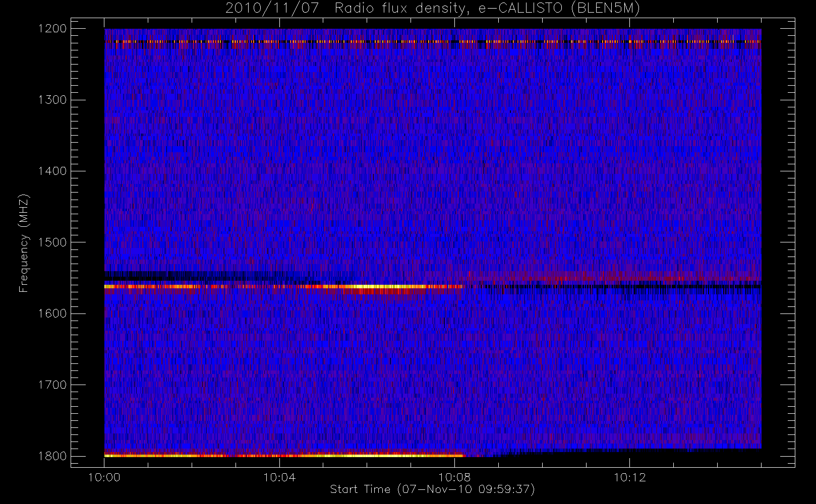Click the 'Start Time (07-Nov-10 09:59:37)' label
This screenshot has height=504, width=816.
(432, 489)
